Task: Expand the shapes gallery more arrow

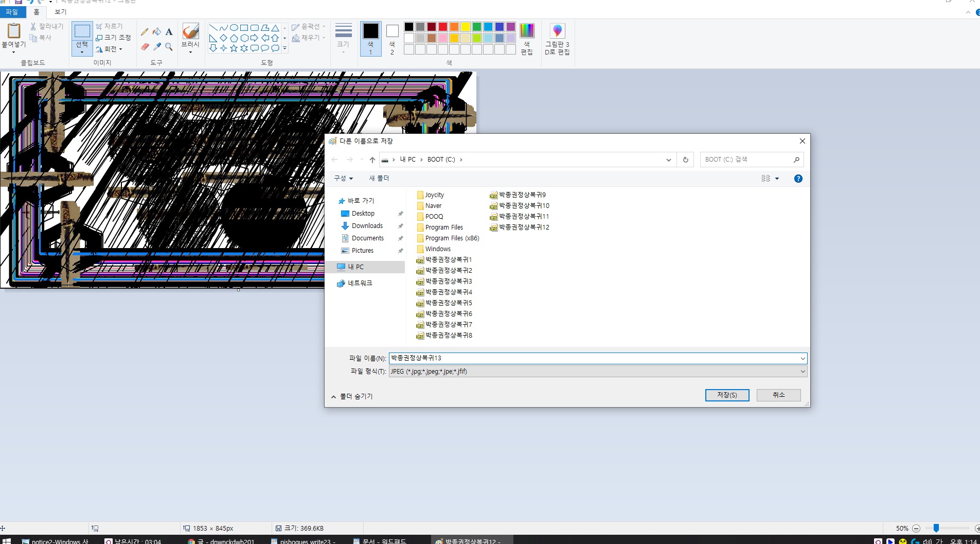Action: tap(284, 48)
